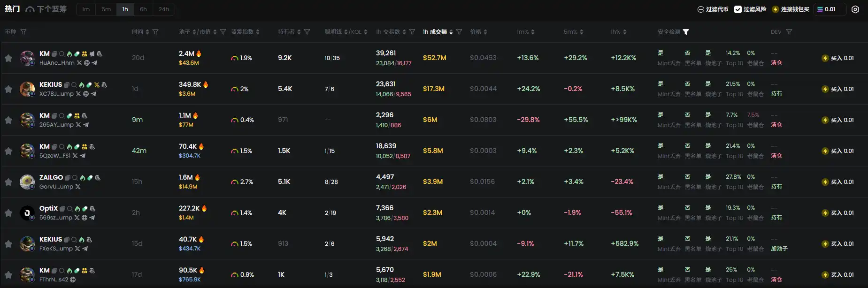Select the 下个蓝筹 tab
The width and height of the screenshot is (868, 288).
click(x=46, y=9)
